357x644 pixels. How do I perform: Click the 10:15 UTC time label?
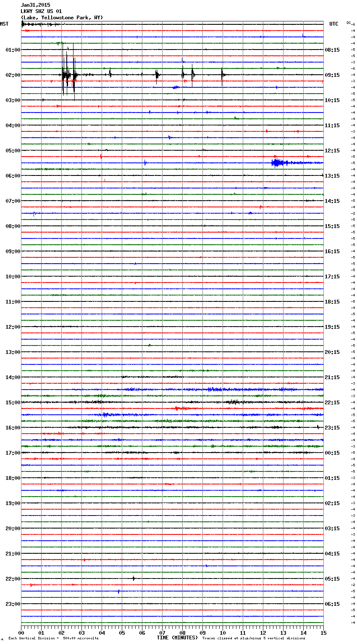coord(332,100)
